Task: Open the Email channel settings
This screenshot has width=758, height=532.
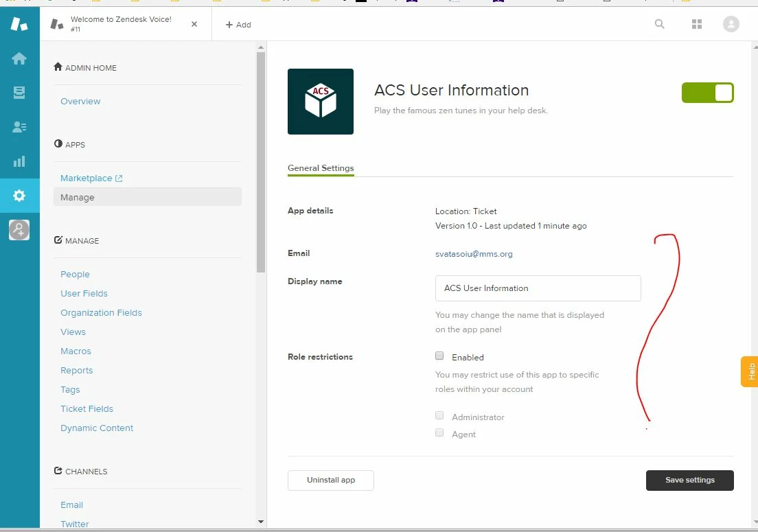Action: coord(71,505)
